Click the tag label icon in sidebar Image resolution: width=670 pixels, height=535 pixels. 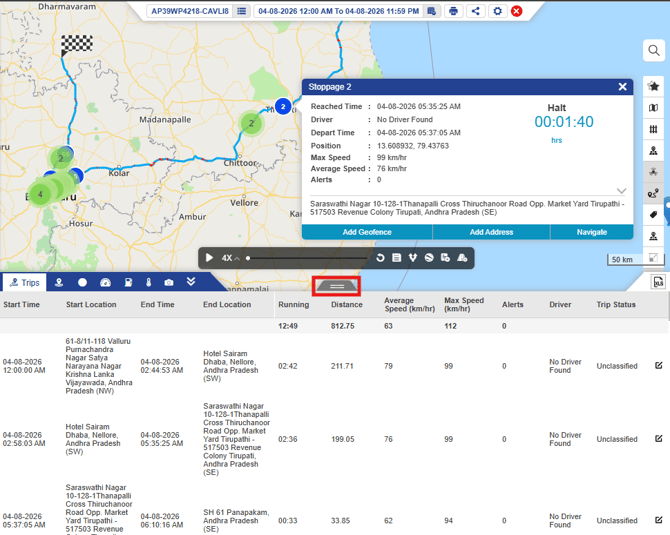click(653, 215)
